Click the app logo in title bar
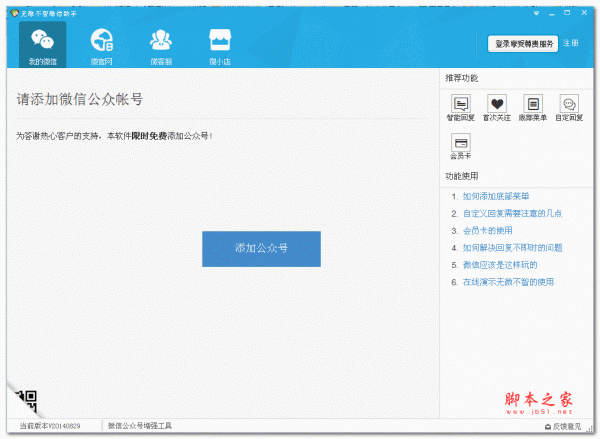The image size is (600, 439). click(x=15, y=13)
